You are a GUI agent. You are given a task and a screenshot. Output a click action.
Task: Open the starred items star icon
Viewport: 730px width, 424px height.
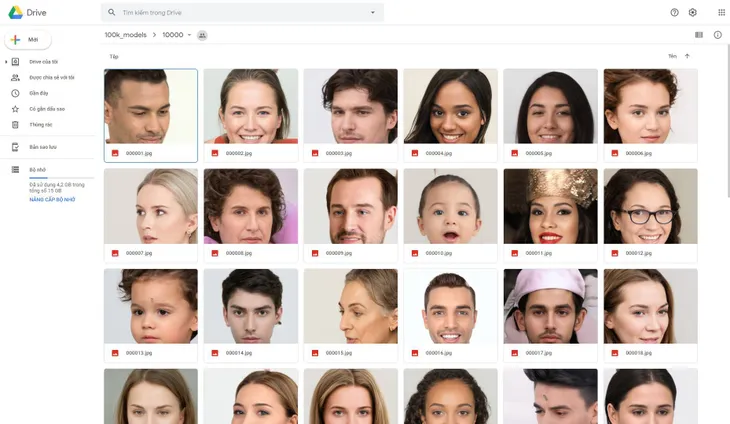click(15, 109)
